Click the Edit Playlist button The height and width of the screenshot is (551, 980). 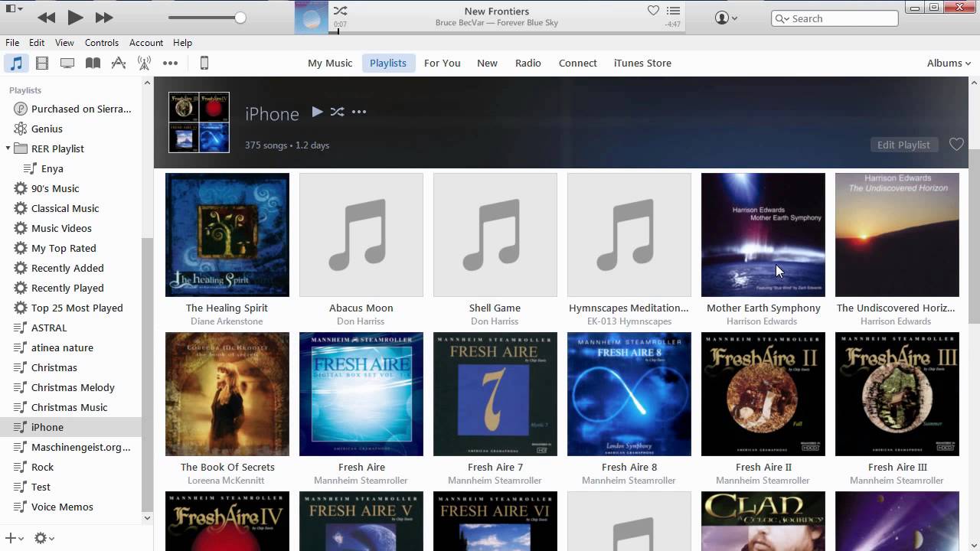point(903,145)
